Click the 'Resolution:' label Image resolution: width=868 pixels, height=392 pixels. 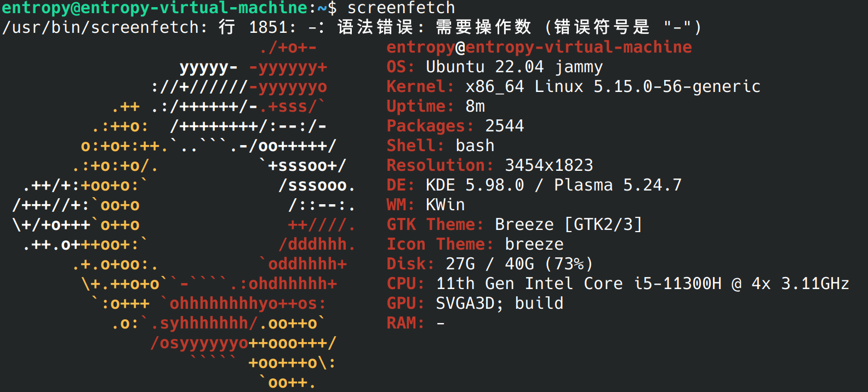click(440, 165)
